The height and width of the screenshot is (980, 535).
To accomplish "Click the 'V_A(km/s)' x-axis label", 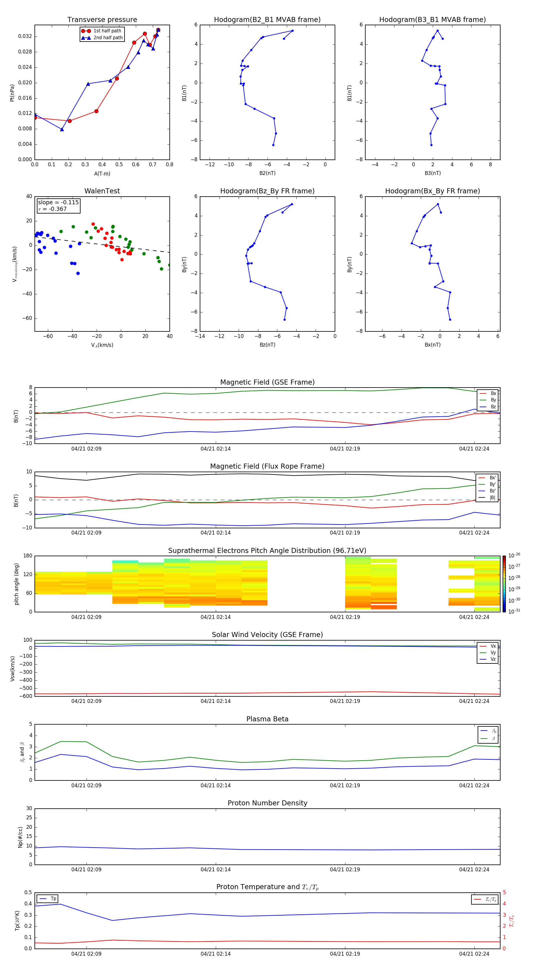I will (x=102, y=345).
